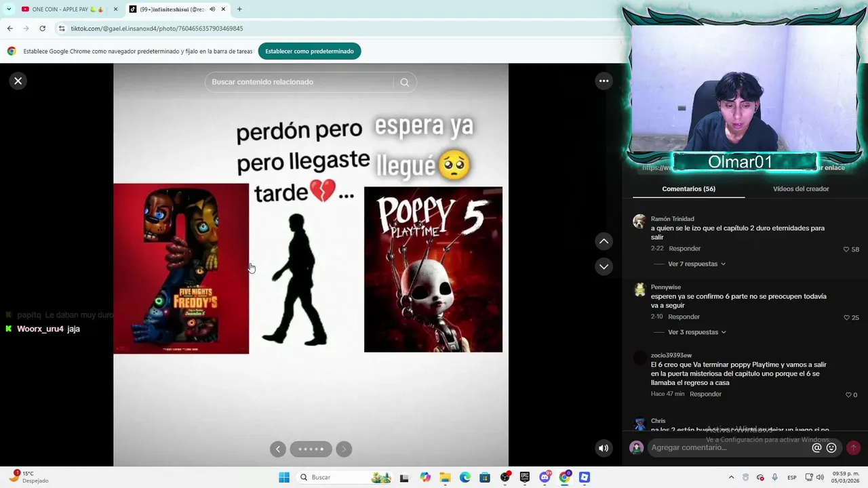Click the microphone icon in system tray
Image resolution: width=868 pixels, height=488 pixels.
(x=774, y=477)
